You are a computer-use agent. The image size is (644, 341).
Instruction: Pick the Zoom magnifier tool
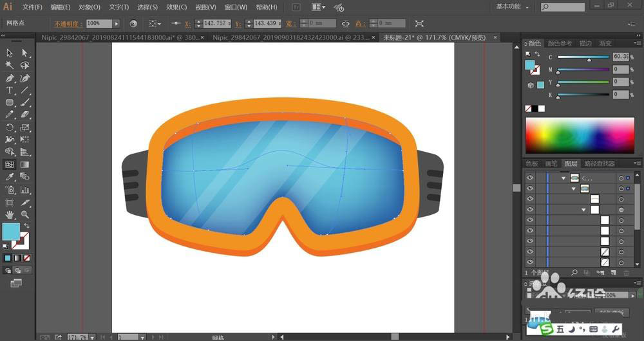click(x=24, y=214)
